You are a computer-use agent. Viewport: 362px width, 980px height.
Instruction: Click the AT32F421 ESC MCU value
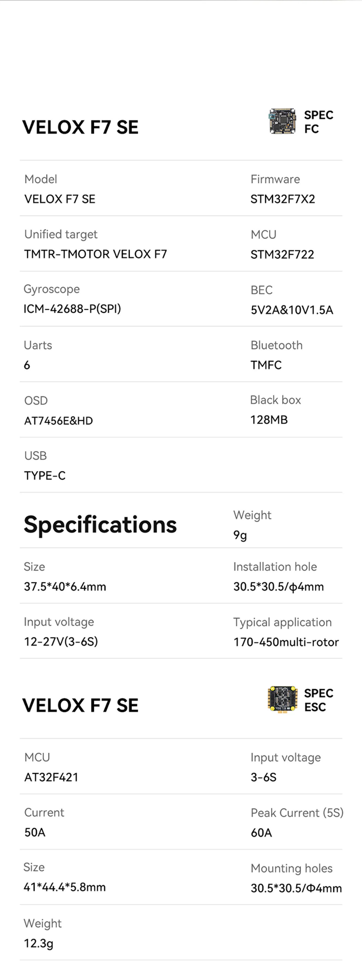coord(51,777)
